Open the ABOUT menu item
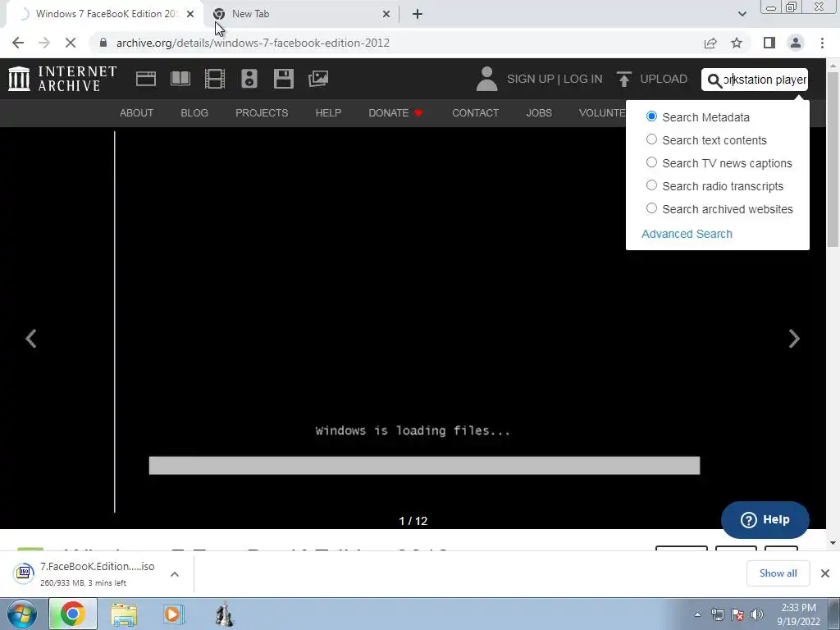 136,113
